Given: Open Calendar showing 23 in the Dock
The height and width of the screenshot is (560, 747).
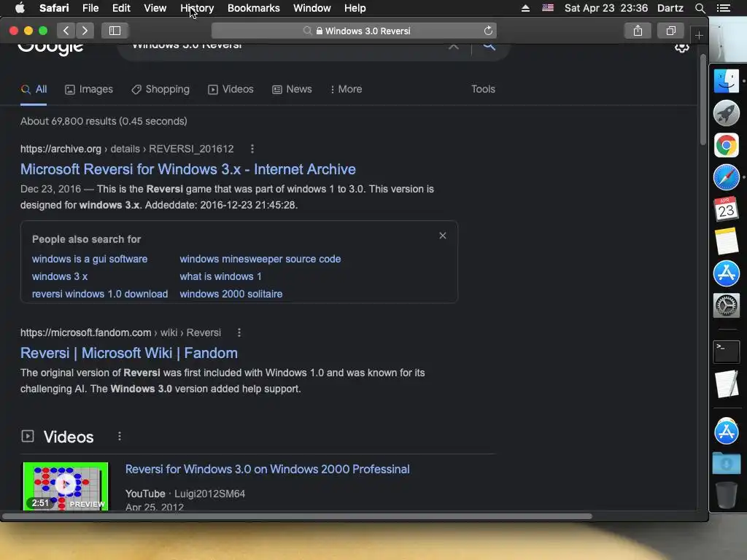Looking at the screenshot, I should point(726,209).
